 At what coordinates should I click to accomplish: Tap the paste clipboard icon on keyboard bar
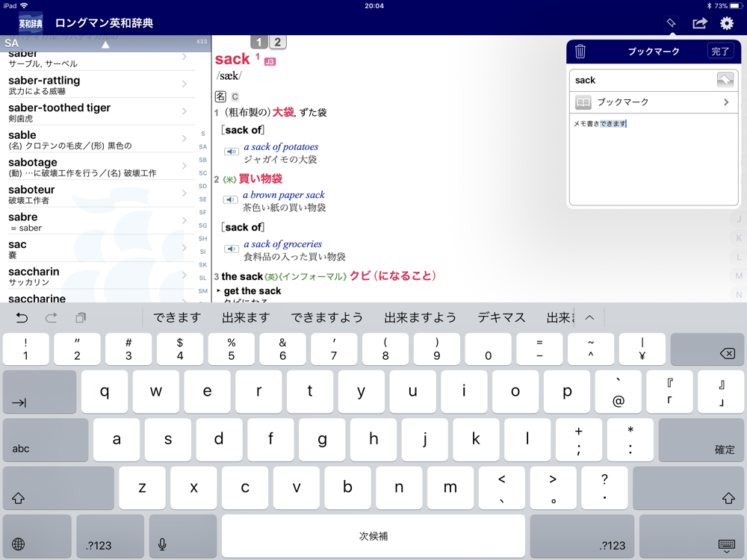click(81, 317)
